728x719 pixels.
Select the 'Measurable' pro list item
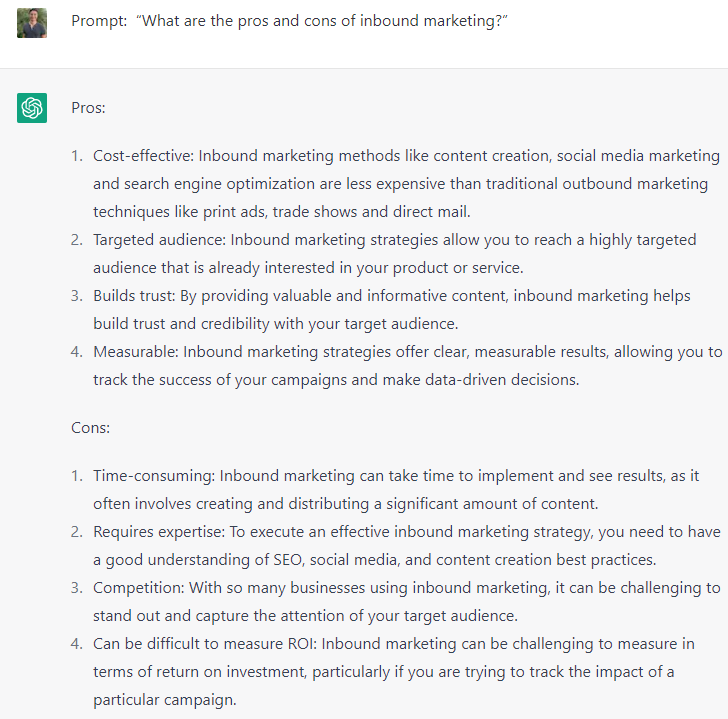pyautogui.click(x=396, y=366)
